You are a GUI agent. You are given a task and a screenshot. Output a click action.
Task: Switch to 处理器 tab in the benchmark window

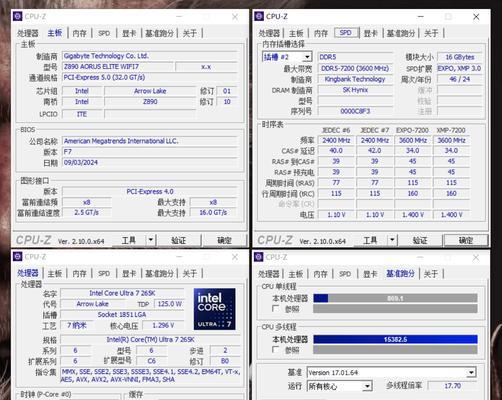269,274
